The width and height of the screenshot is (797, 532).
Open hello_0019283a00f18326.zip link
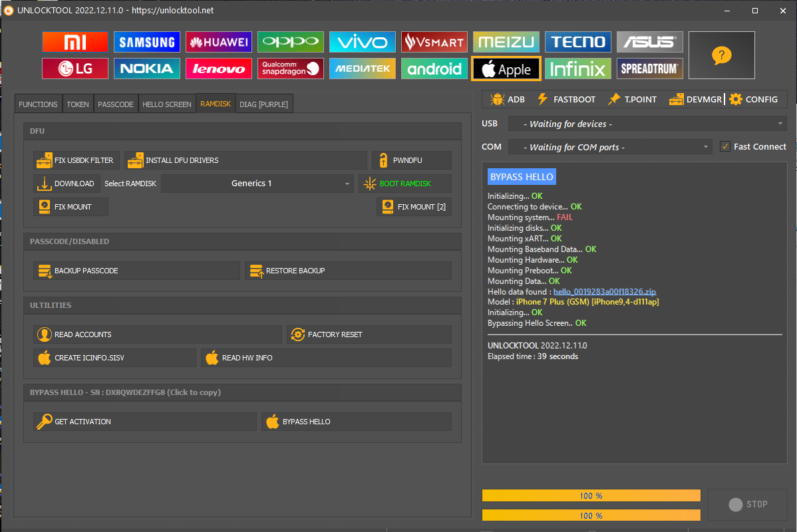pyautogui.click(x=605, y=292)
